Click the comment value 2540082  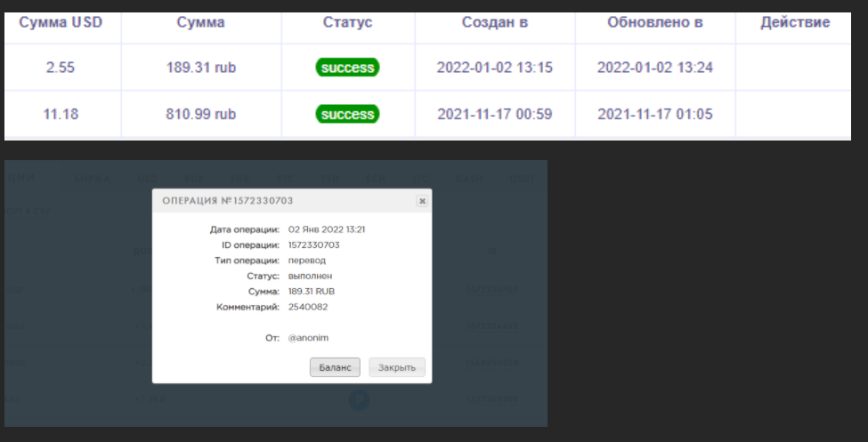[308, 307]
